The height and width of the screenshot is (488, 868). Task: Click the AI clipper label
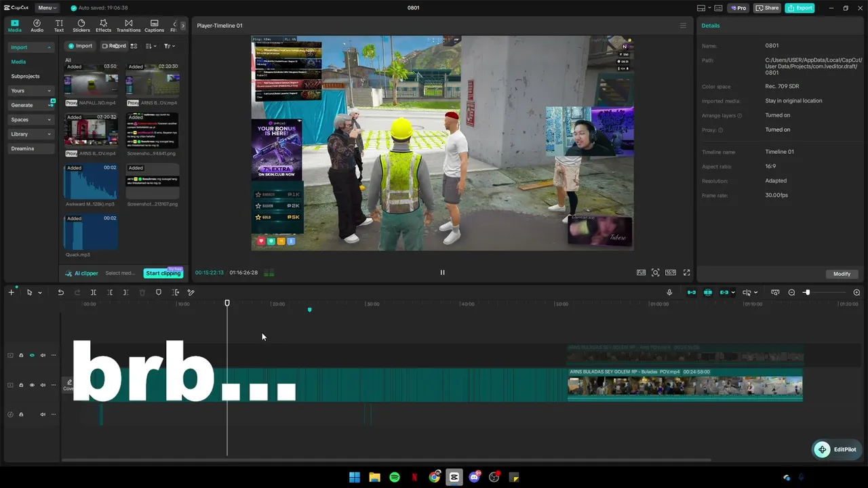click(82, 273)
